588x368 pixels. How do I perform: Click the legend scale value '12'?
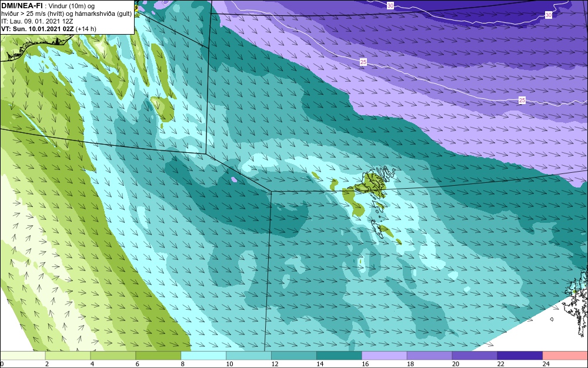point(275,364)
